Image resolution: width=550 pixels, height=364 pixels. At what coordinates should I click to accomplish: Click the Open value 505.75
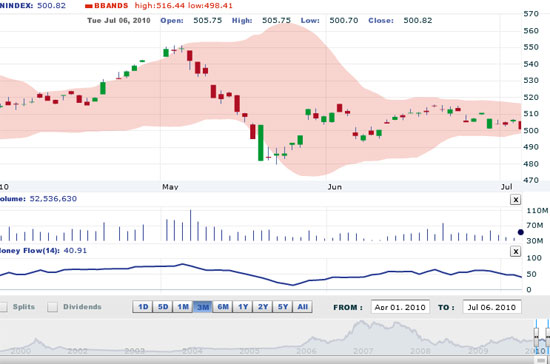[208, 20]
